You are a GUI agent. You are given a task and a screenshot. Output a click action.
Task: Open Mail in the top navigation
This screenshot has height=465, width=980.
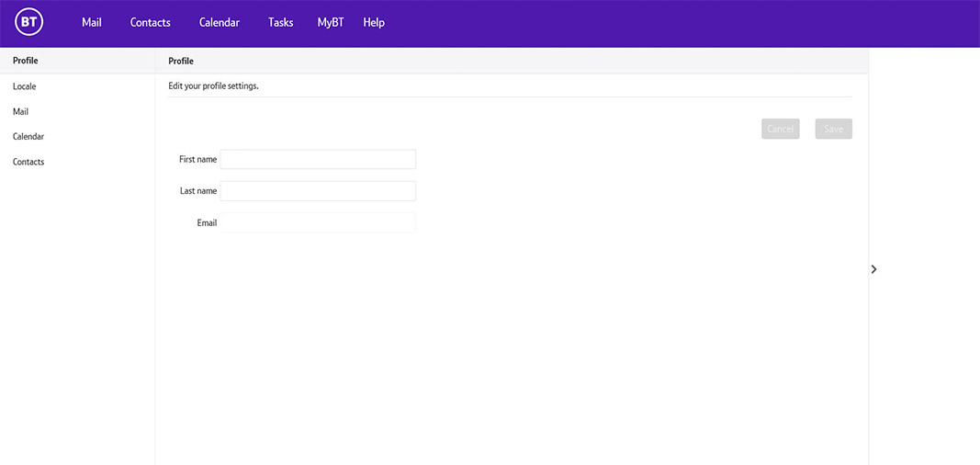(x=92, y=22)
